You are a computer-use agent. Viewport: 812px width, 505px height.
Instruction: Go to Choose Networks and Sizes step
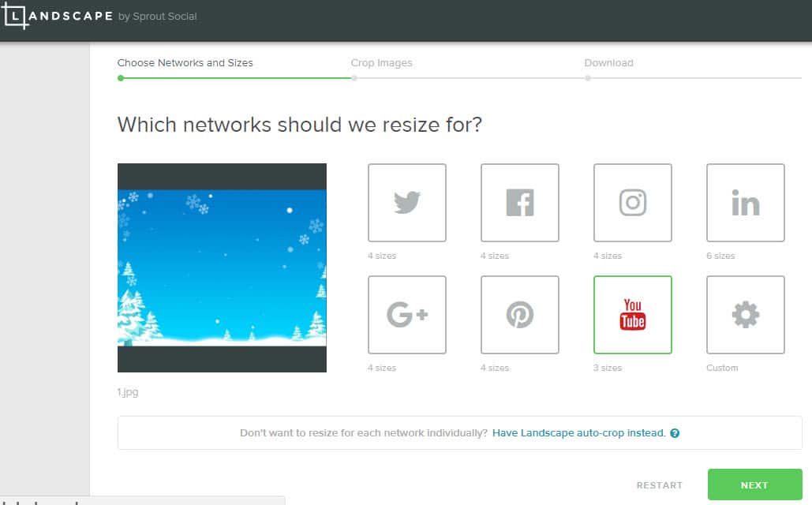(x=185, y=62)
